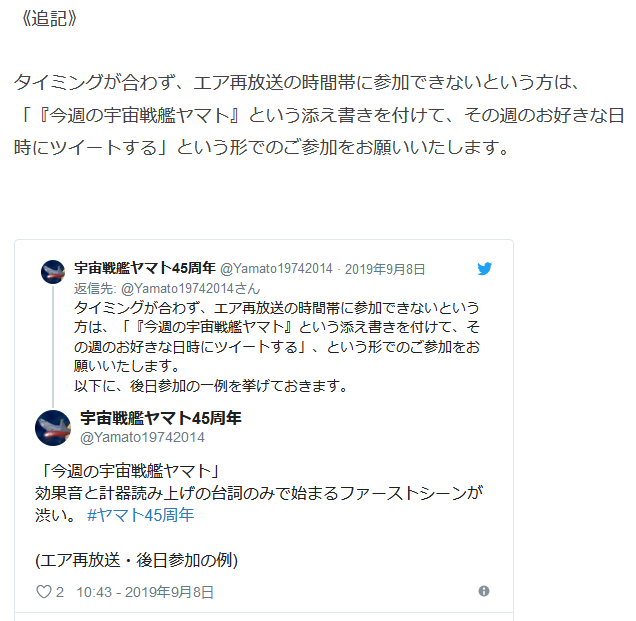The height and width of the screenshot is (621, 636).
Task: Click the like count number 2
Action: [x=60, y=592]
